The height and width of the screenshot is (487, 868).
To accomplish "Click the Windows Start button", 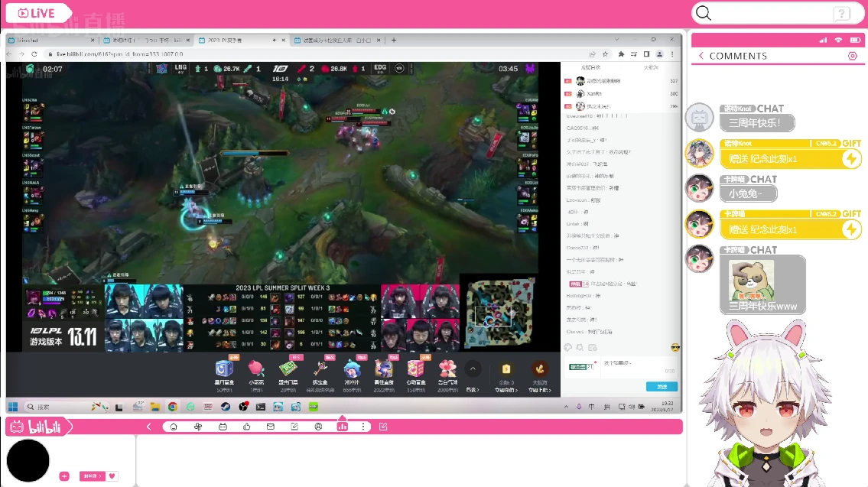I will (x=13, y=407).
